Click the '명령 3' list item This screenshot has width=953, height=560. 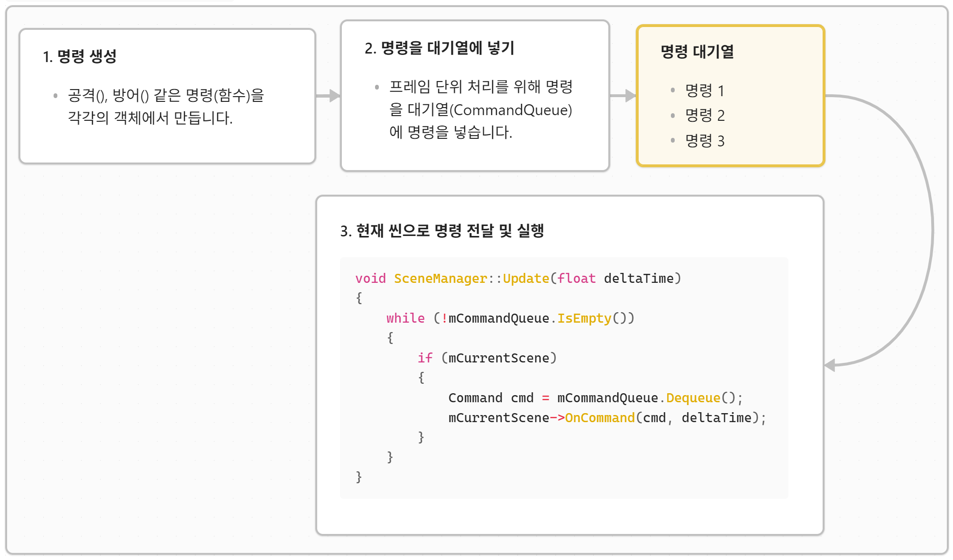tap(705, 141)
